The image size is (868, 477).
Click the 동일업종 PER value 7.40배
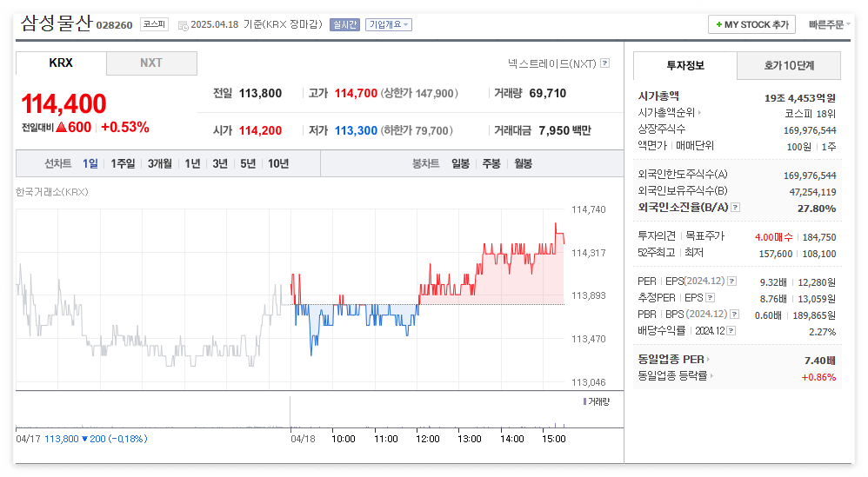pyautogui.click(x=820, y=361)
